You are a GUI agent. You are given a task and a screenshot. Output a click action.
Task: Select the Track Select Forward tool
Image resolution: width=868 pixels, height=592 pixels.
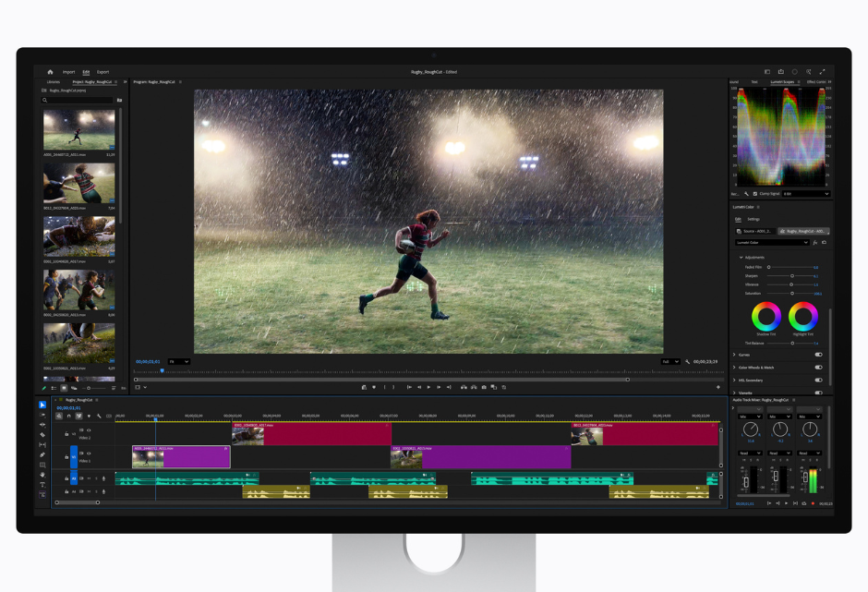[42, 415]
